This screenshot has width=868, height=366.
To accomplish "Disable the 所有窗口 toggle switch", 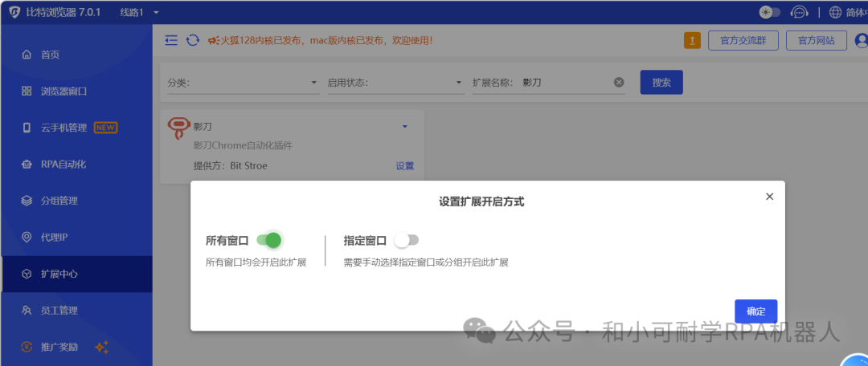I will pyautogui.click(x=269, y=240).
